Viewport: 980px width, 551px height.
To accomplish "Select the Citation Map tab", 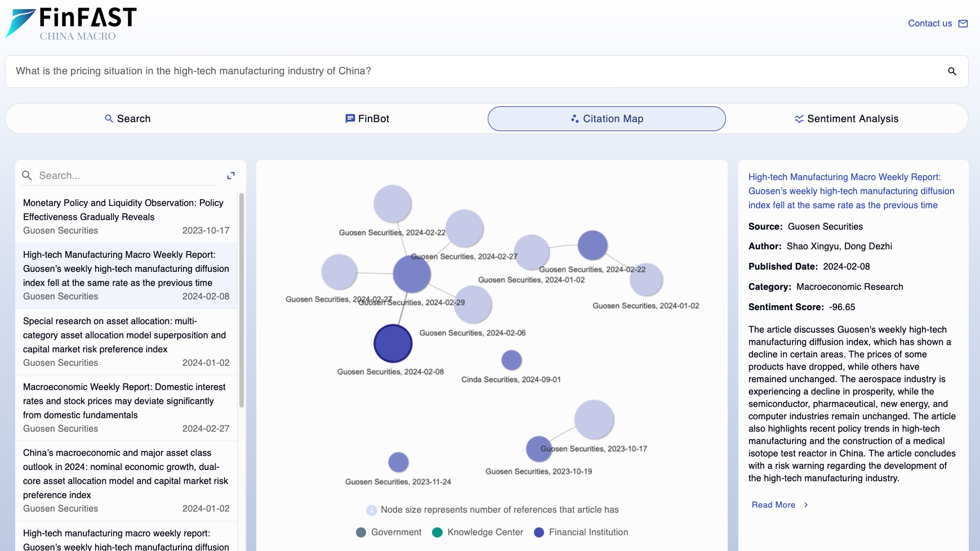I will pos(607,119).
